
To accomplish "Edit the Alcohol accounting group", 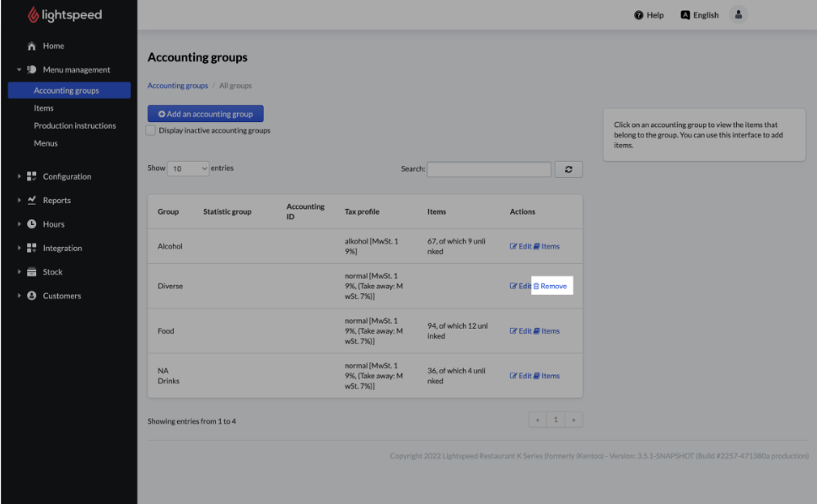I will click(520, 247).
